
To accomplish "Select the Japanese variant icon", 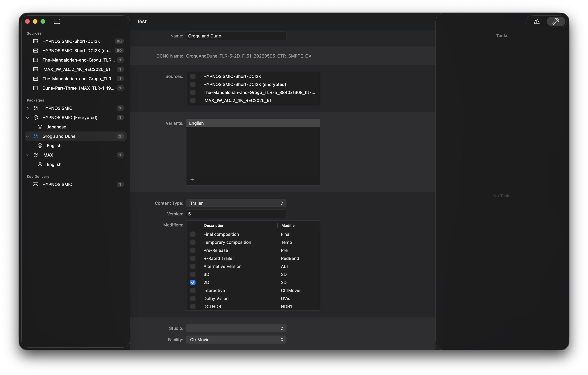I will click(40, 127).
